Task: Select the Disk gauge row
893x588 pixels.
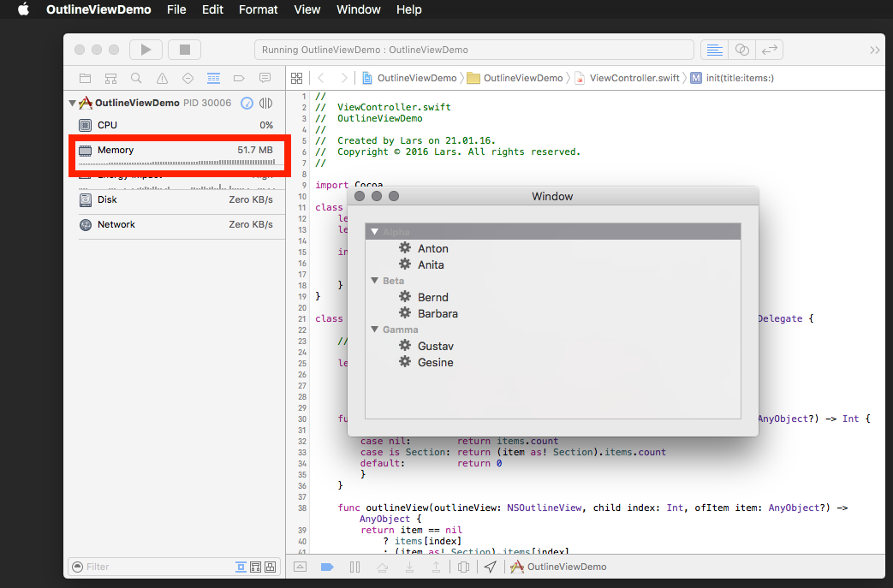Action: [x=176, y=199]
